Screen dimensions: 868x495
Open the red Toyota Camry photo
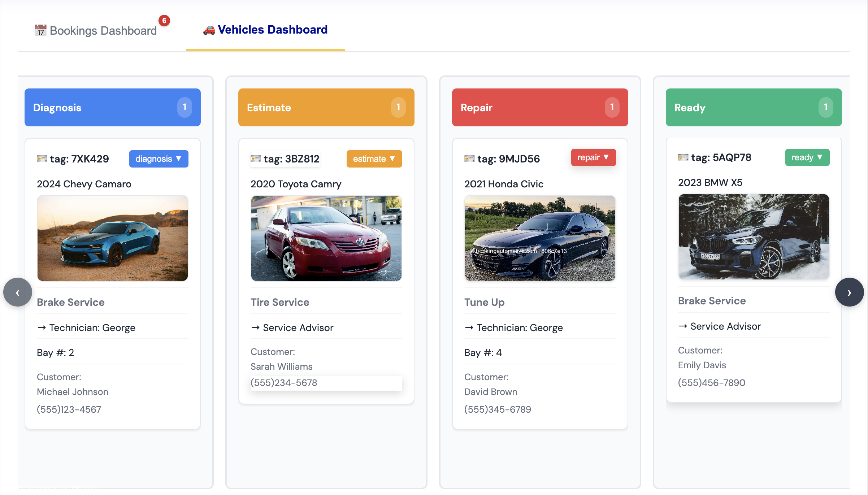(326, 238)
